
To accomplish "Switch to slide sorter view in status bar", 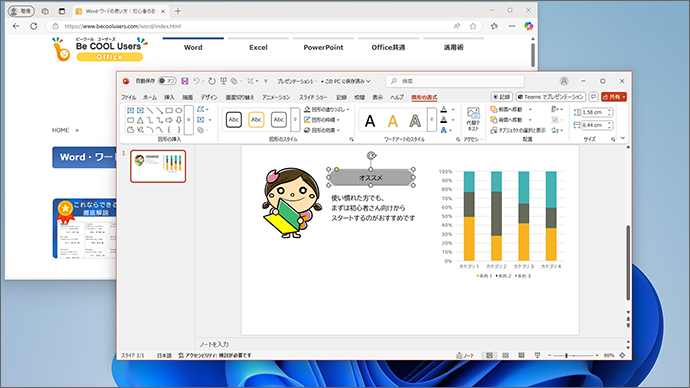I will point(506,355).
